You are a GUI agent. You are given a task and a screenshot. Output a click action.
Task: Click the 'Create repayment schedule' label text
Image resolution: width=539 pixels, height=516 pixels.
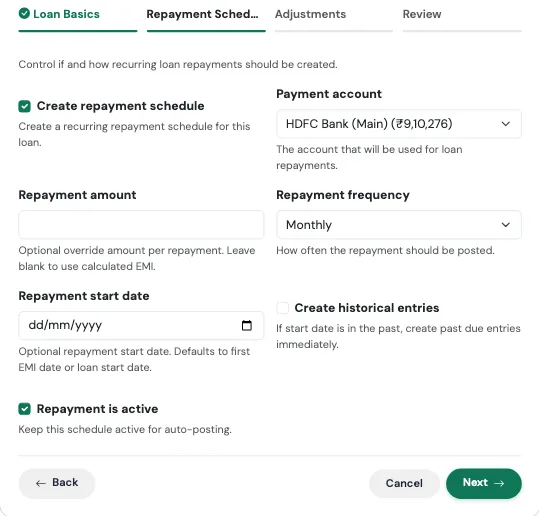pyautogui.click(x=120, y=106)
